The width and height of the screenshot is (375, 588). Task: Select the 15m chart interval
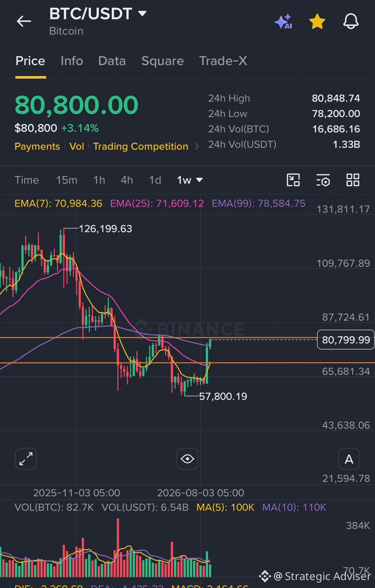click(67, 180)
